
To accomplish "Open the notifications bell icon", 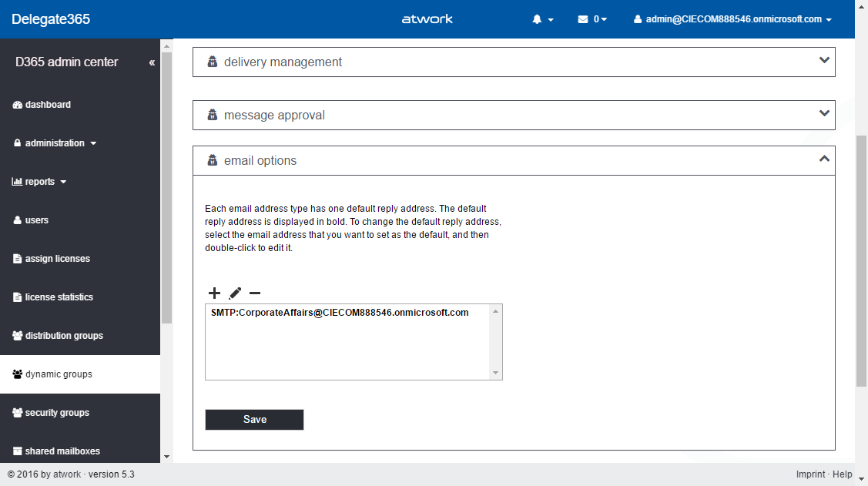I will coord(542,19).
